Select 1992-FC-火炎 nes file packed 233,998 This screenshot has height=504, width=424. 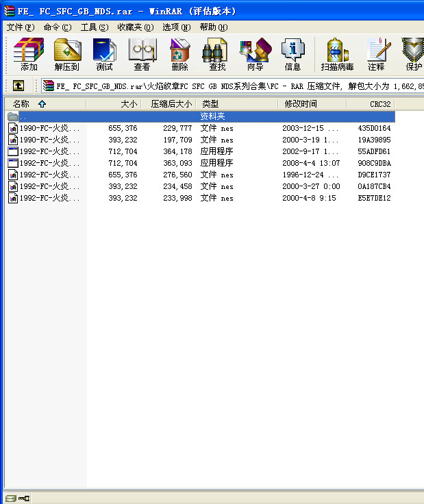point(200,198)
